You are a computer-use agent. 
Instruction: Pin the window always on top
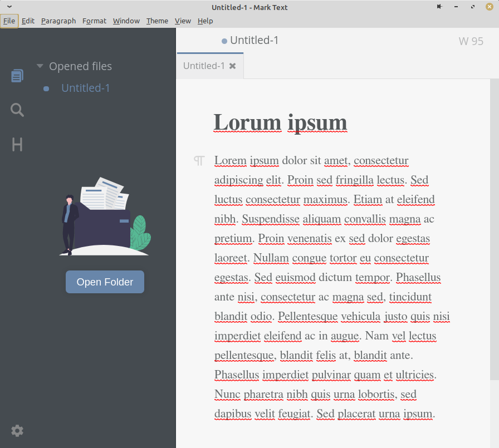pos(439,7)
